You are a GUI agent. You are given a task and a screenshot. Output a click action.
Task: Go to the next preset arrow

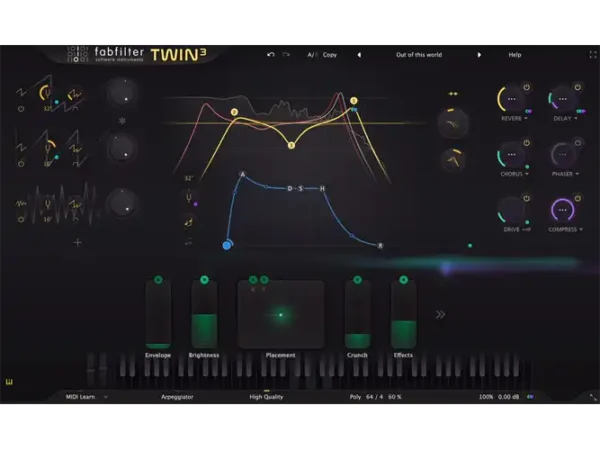tap(479, 55)
